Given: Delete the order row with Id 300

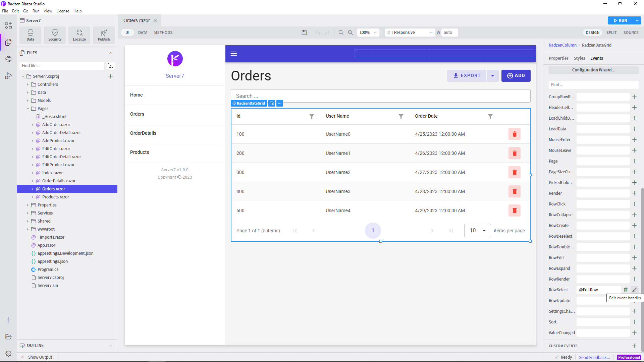Looking at the screenshot, I should pyautogui.click(x=514, y=172).
